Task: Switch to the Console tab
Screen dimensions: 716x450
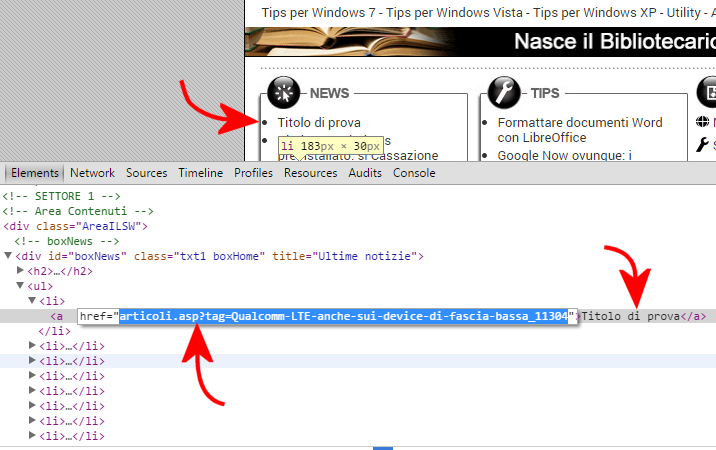Action: (414, 173)
